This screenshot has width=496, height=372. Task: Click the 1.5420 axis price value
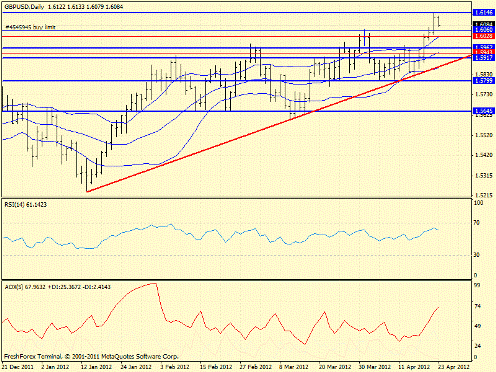pos(484,155)
